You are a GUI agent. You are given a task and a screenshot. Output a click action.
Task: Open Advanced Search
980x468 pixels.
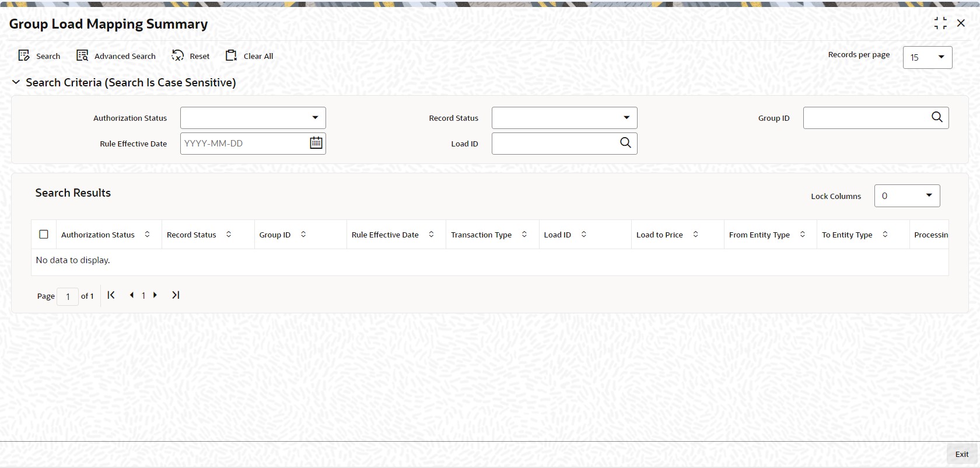click(116, 56)
